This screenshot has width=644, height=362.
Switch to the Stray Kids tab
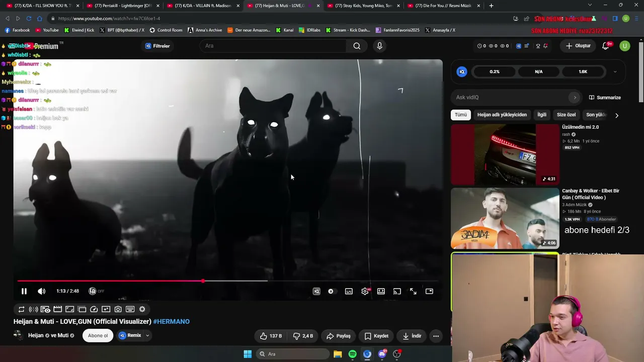(x=363, y=6)
